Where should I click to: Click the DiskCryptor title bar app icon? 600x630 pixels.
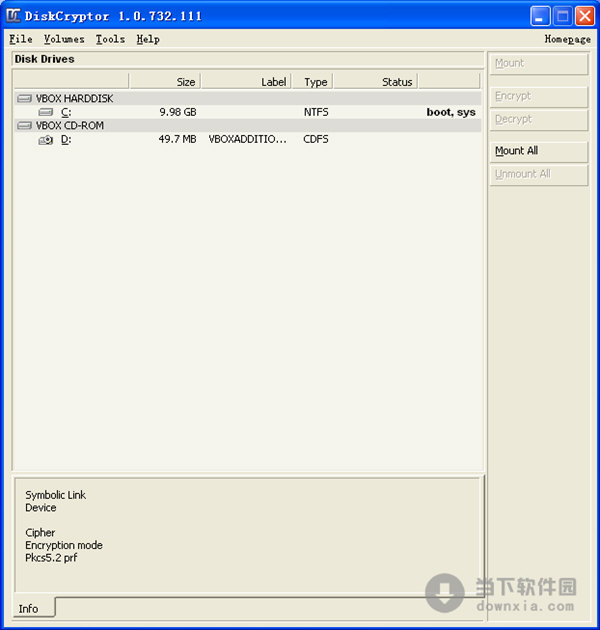tap(14, 16)
